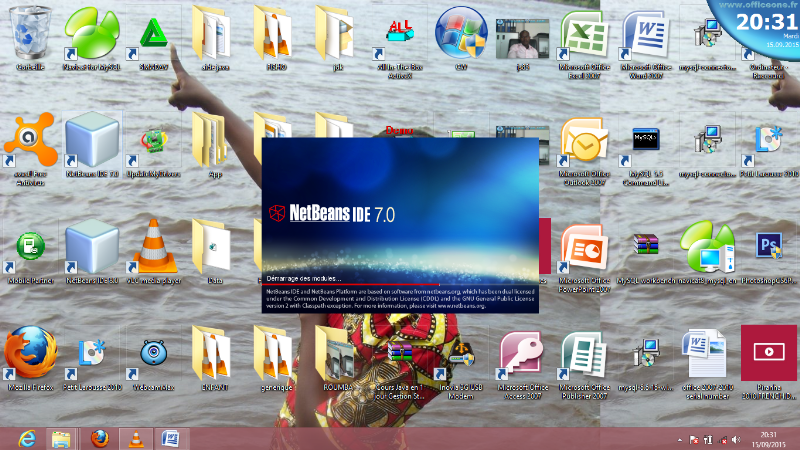Select the mysql-5.5.16 installer icon

coord(645,358)
